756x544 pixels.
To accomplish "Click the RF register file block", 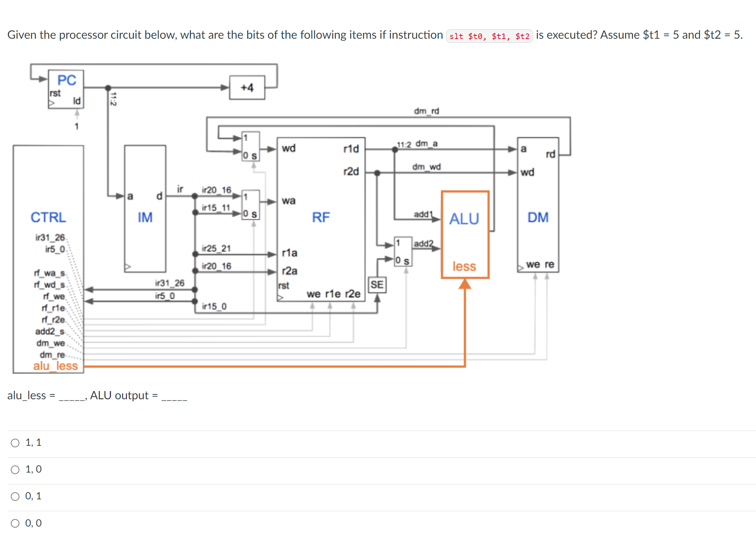I will coord(321,217).
